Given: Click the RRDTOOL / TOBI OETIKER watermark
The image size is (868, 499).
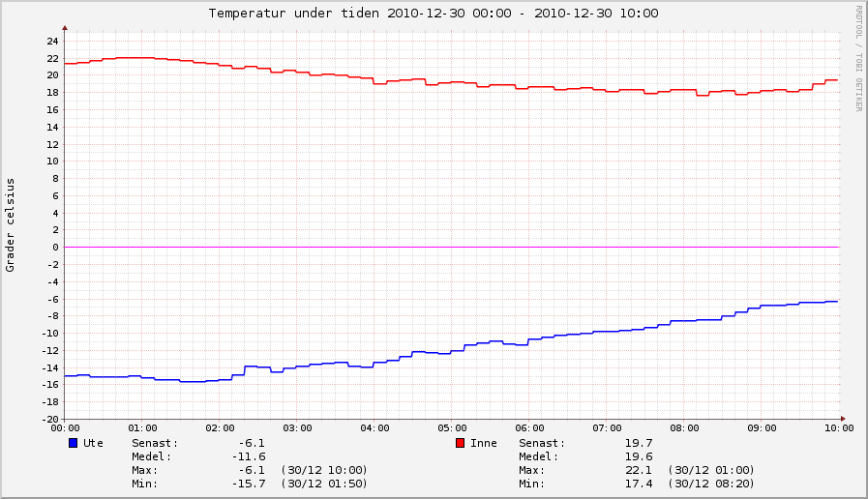Looking at the screenshot, I should click(858, 58).
